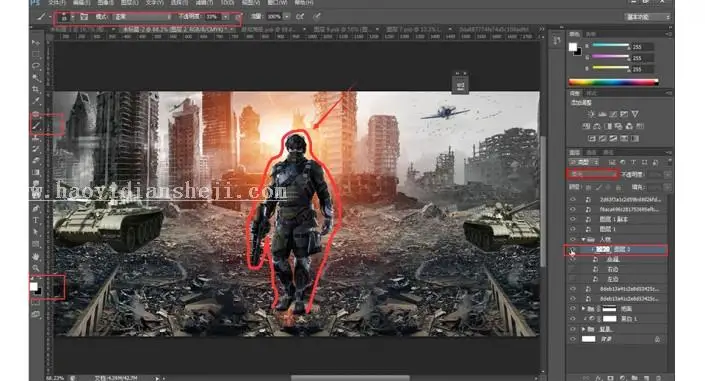Select the Gradient tool
705x381 pixels.
tap(36, 172)
